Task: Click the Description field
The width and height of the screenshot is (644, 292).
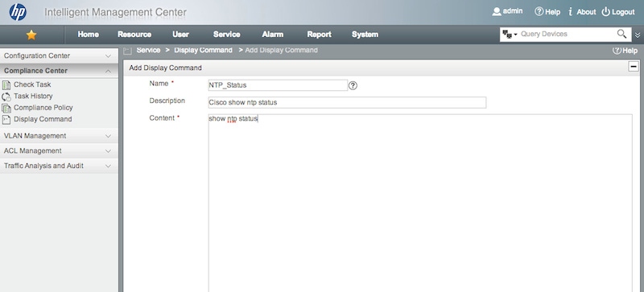Action: click(347, 103)
